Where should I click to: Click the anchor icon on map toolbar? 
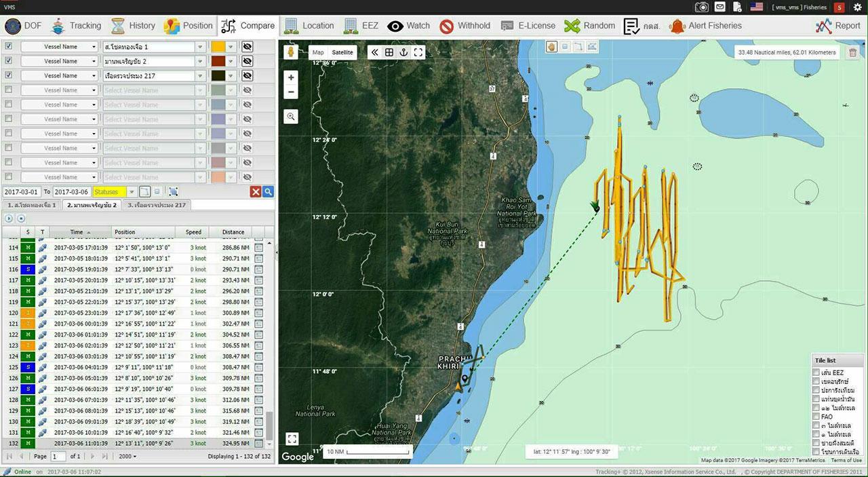click(x=403, y=52)
